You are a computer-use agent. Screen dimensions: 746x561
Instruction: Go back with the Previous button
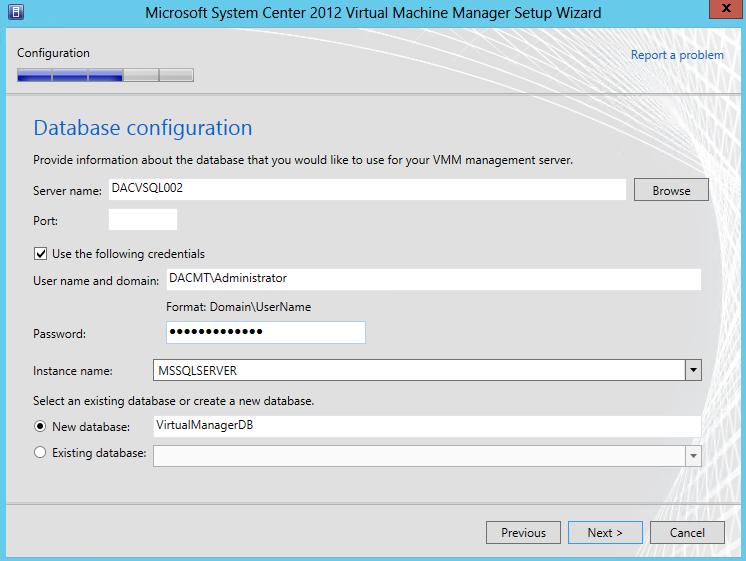523,532
